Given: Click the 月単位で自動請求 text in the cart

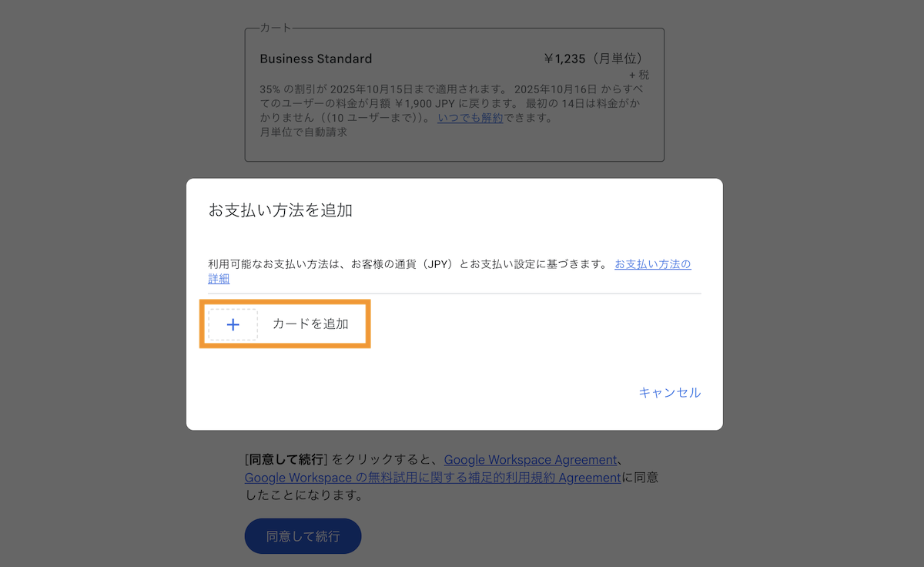Looking at the screenshot, I should point(303,132).
